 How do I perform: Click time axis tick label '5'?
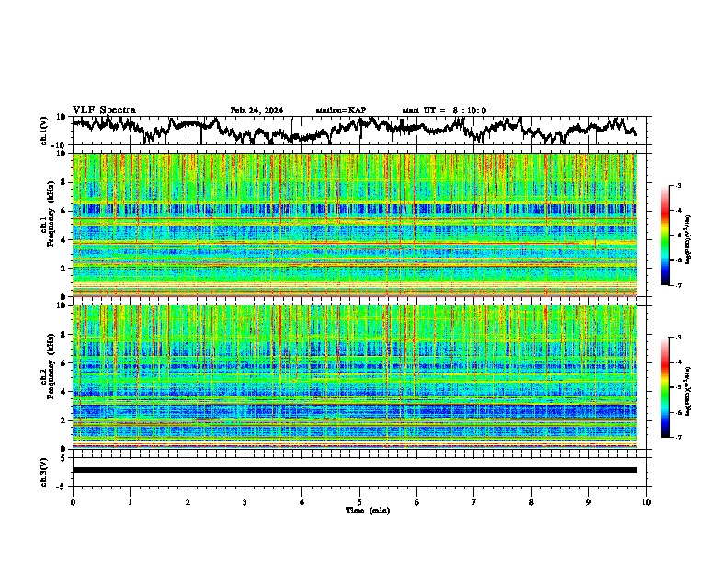[359, 502]
